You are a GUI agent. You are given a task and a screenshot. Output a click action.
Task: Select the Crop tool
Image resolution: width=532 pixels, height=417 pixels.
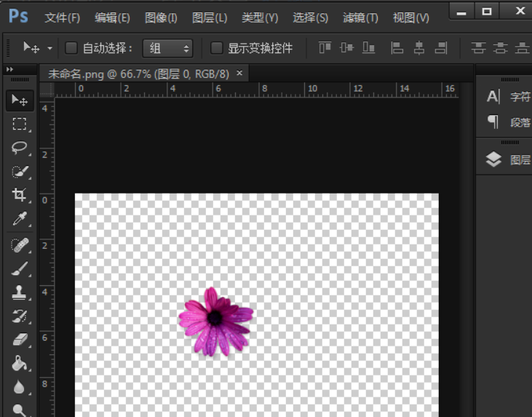tap(20, 195)
